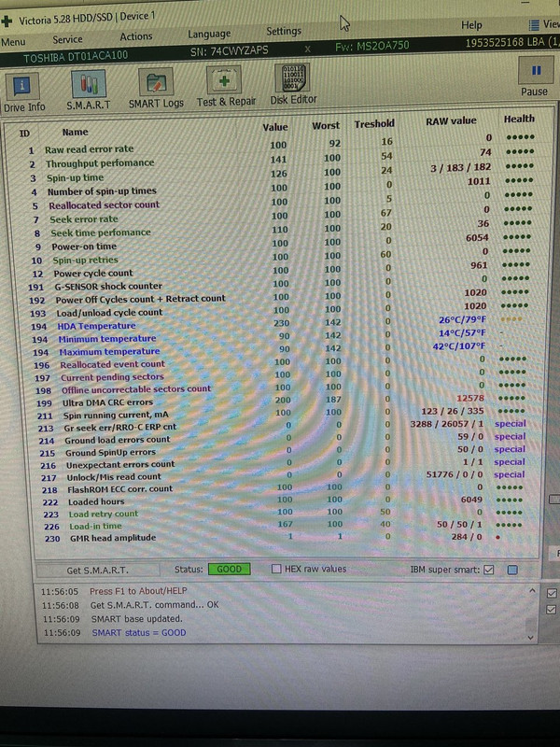The image size is (560, 747).
Task: Select the G-SENSOR shock counter row
Action: 281,283
